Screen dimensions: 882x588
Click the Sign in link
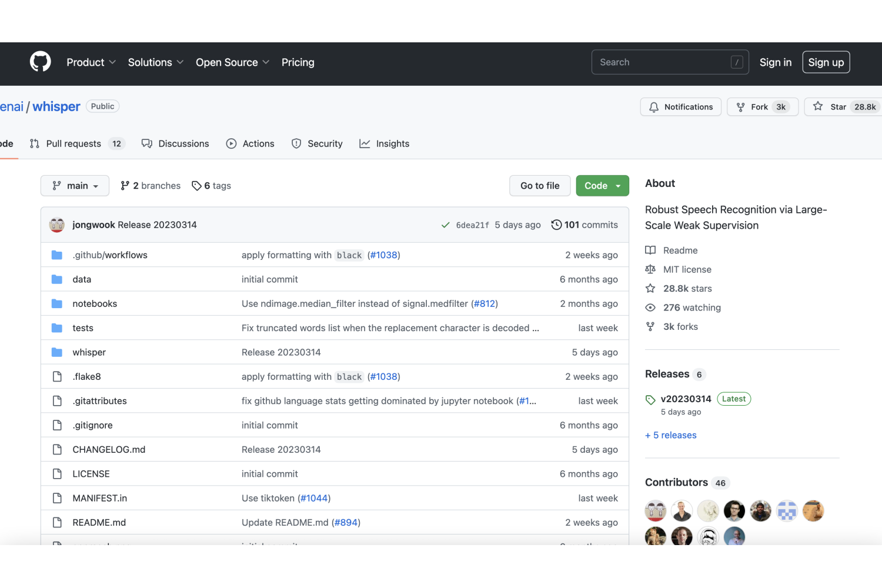776,62
